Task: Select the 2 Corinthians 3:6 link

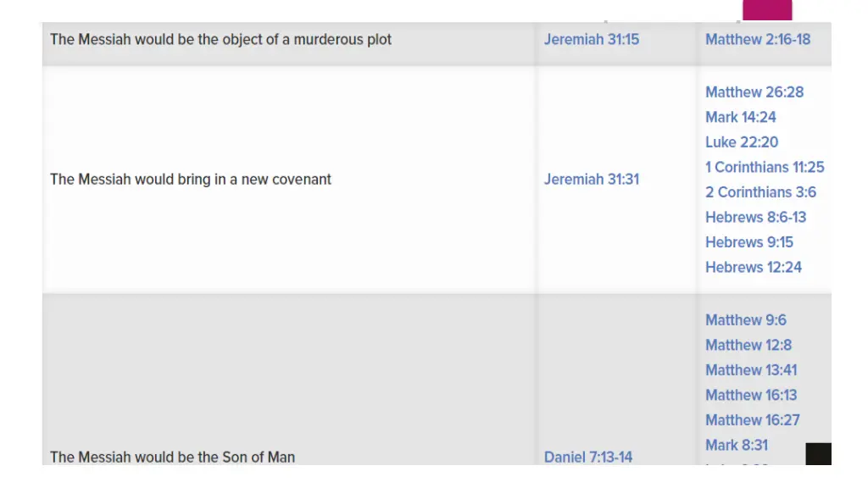Action: pos(760,192)
